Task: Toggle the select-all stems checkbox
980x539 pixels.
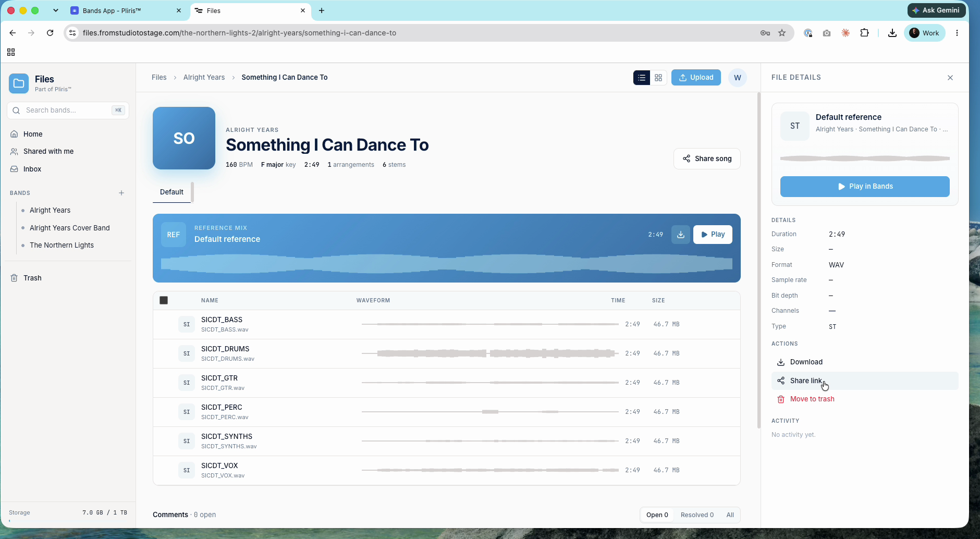Action: tap(164, 300)
